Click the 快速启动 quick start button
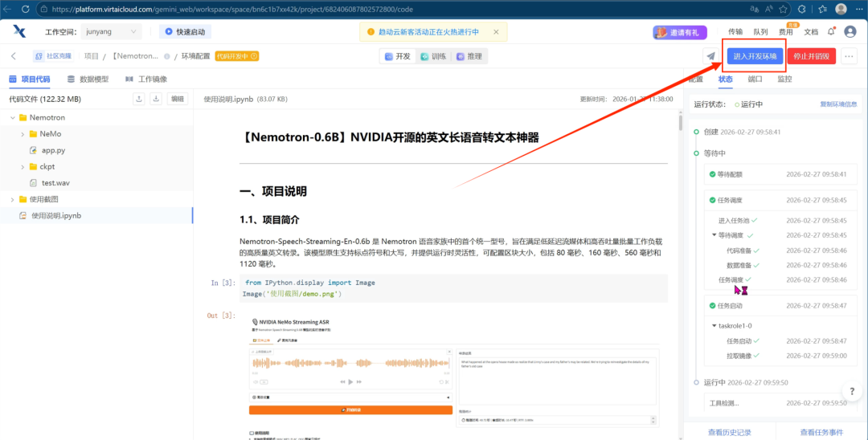This screenshot has height=440, width=868. pyautogui.click(x=185, y=31)
